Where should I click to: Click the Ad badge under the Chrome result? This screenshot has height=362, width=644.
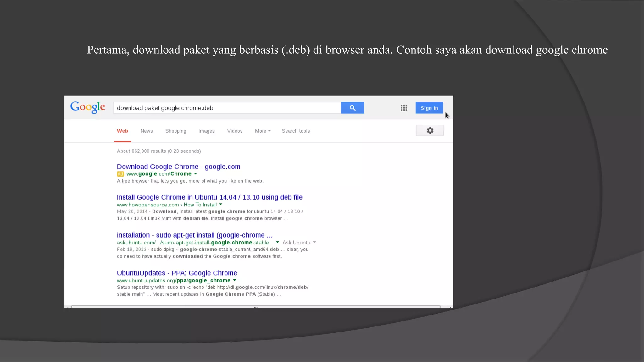[120, 174]
